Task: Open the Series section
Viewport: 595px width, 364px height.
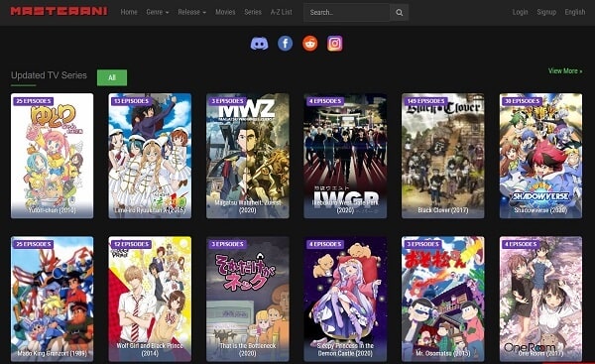Action: (x=253, y=12)
